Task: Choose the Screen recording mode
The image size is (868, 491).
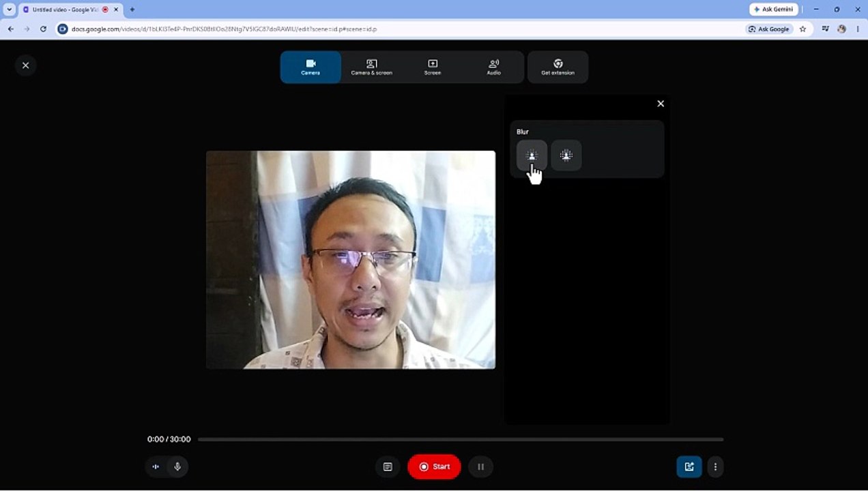Action: pos(433,67)
